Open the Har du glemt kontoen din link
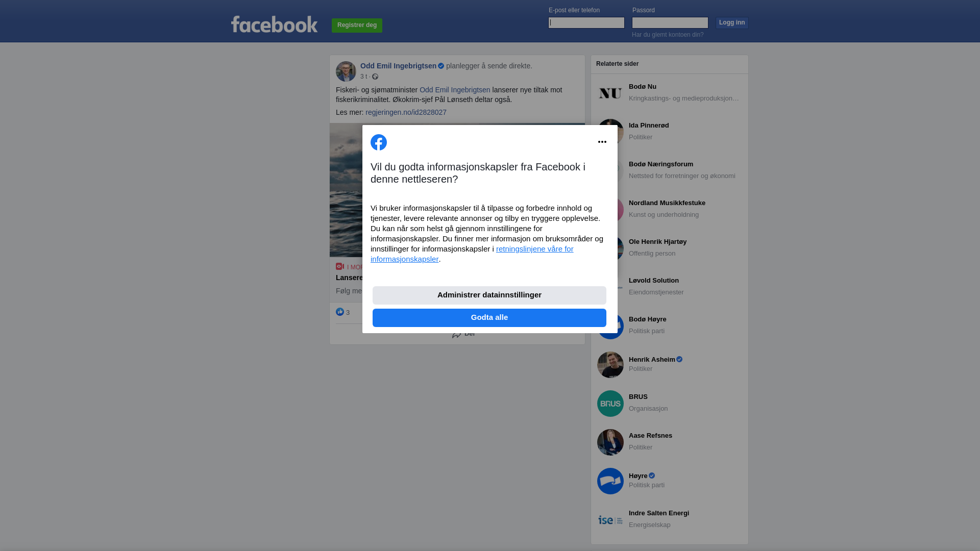This screenshot has width=980, height=551. (x=668, y=35)
